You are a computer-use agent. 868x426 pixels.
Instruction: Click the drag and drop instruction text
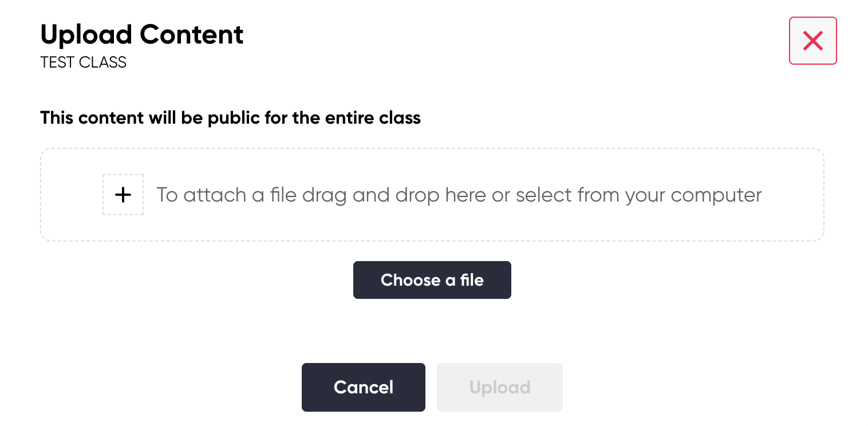(x=458, y=195)
